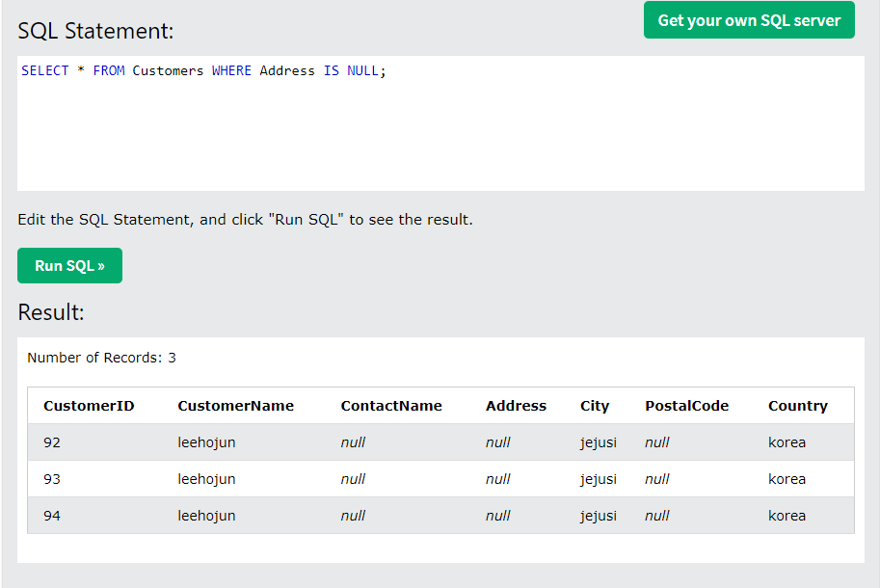The width and height of the screenshot is (880, 588).
Task: Click the word Customers in the SQL statement
Action: (168, 70)
